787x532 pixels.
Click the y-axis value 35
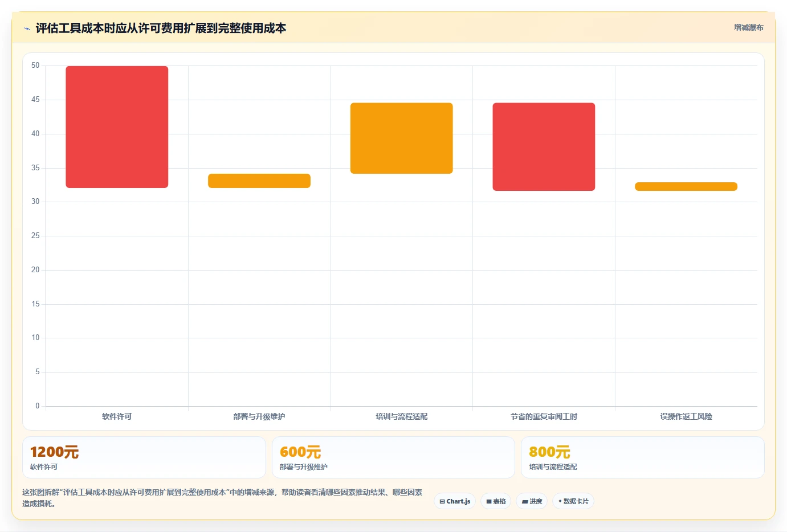tap(35, 168)
